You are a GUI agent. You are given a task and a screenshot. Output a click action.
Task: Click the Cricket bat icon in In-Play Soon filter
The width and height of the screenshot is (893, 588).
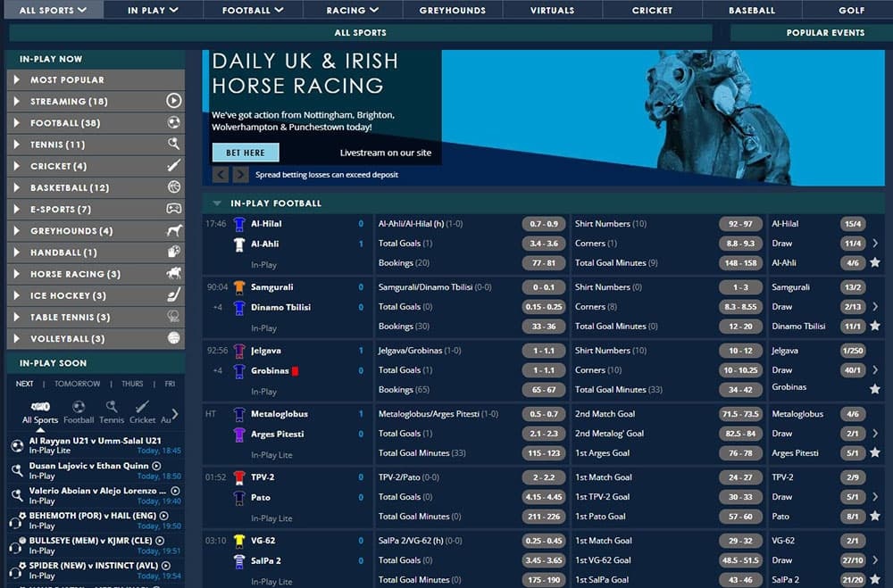point(142,407)
